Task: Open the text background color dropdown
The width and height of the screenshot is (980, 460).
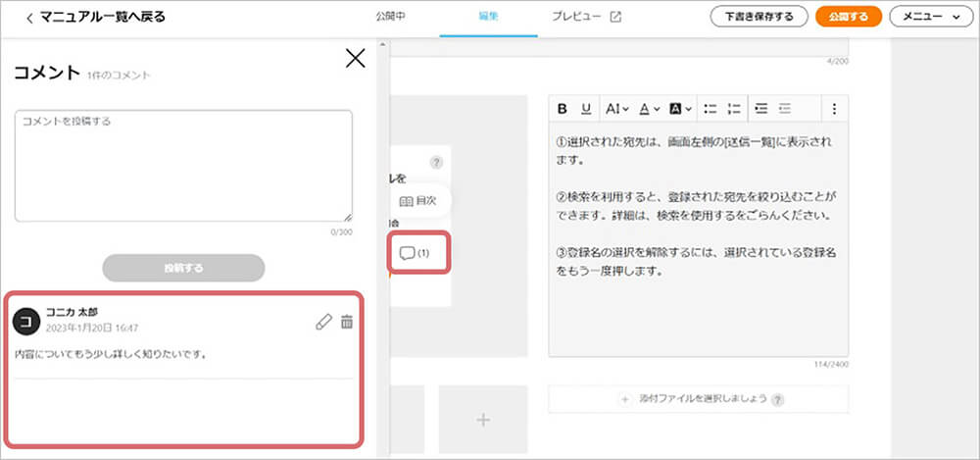Action: tap(680, 109)
